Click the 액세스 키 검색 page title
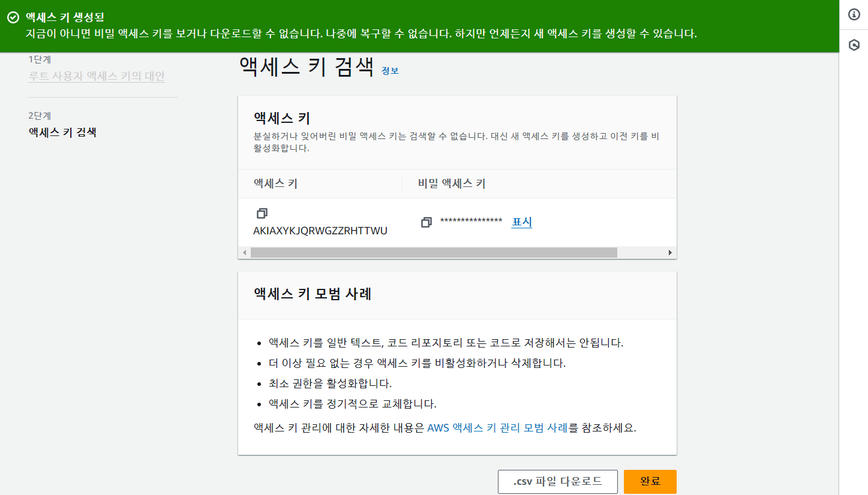Screen dimensions: 868x495 pyautogui.click(x=307, y=66)
